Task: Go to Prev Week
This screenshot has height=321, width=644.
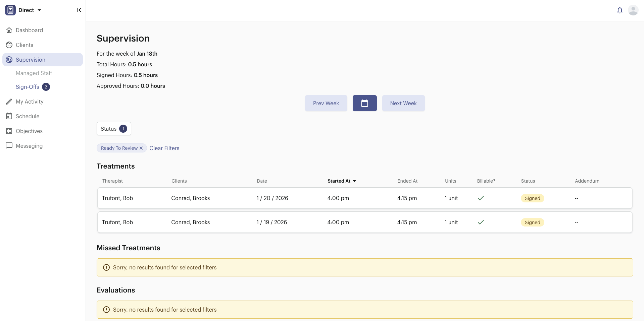Action: (x=326, y=103)
